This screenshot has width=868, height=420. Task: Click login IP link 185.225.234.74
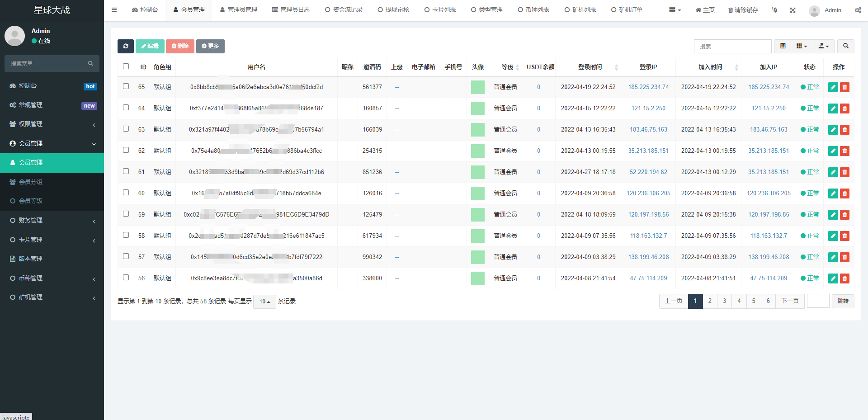[648, 87]
